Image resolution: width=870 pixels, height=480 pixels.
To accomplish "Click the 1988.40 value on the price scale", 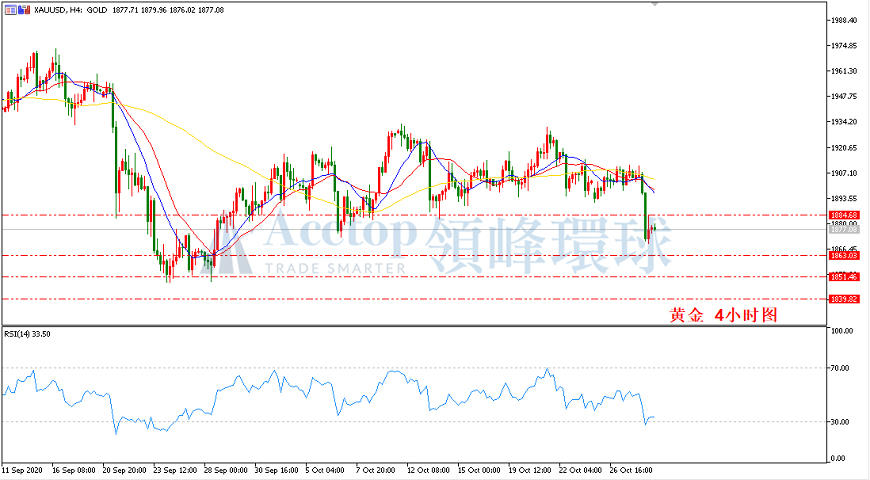I will 843,20.
